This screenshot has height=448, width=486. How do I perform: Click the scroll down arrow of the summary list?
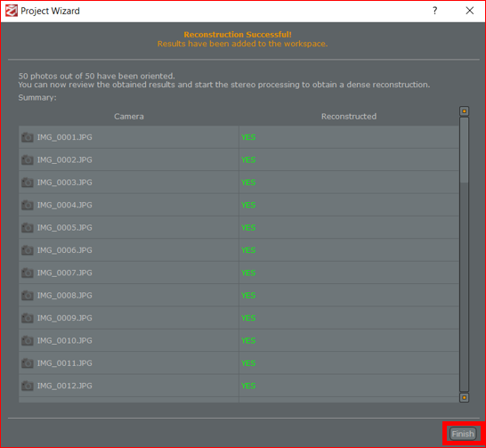coord(464,397)
